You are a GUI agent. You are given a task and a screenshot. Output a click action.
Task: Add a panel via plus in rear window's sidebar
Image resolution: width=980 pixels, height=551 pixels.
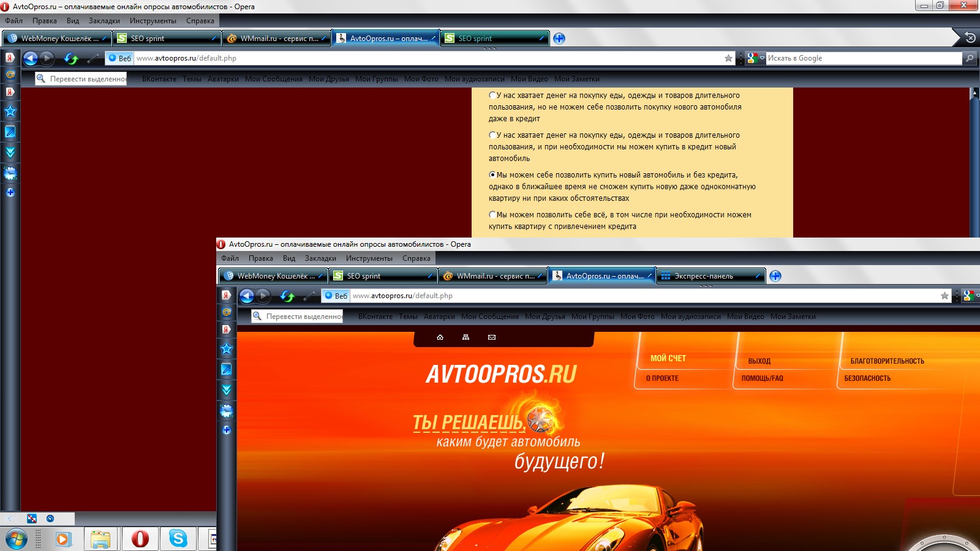pyautogui.click(x=10, y=192)
